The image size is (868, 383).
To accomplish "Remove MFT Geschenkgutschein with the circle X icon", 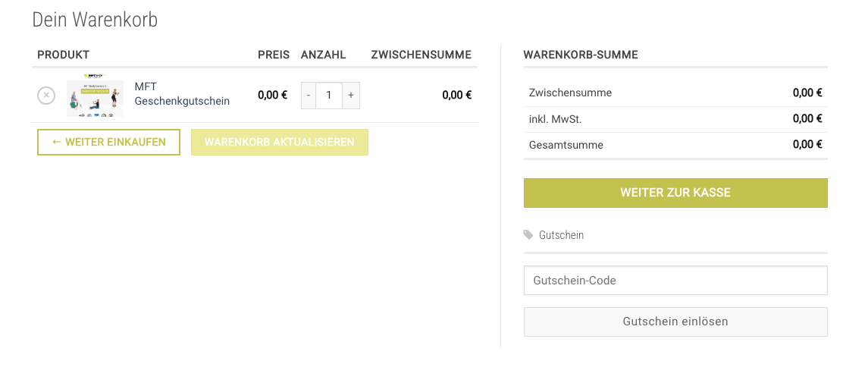I will (x=46, y=96).
